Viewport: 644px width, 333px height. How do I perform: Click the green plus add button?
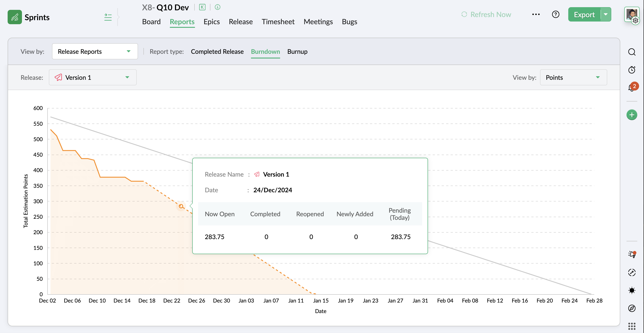pyautogui.click(x=632, y=115)
